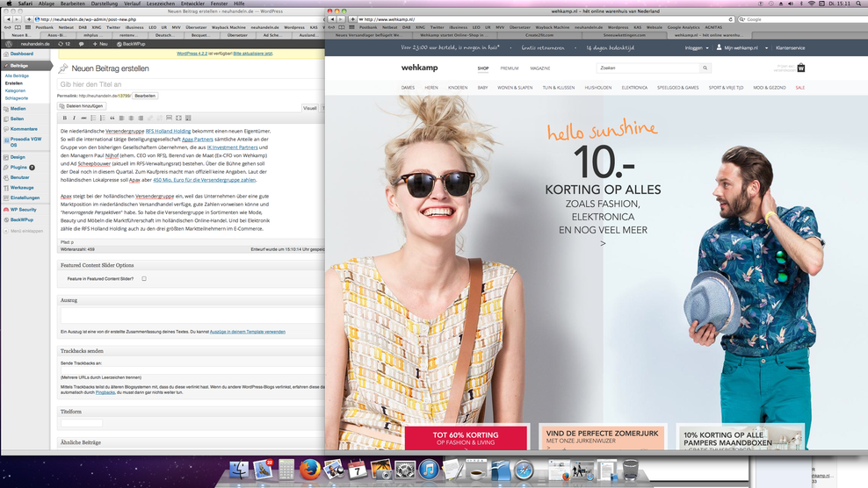The image size is (868, 488).
Task: Open the Trash in the Dock
Action: 631,470
